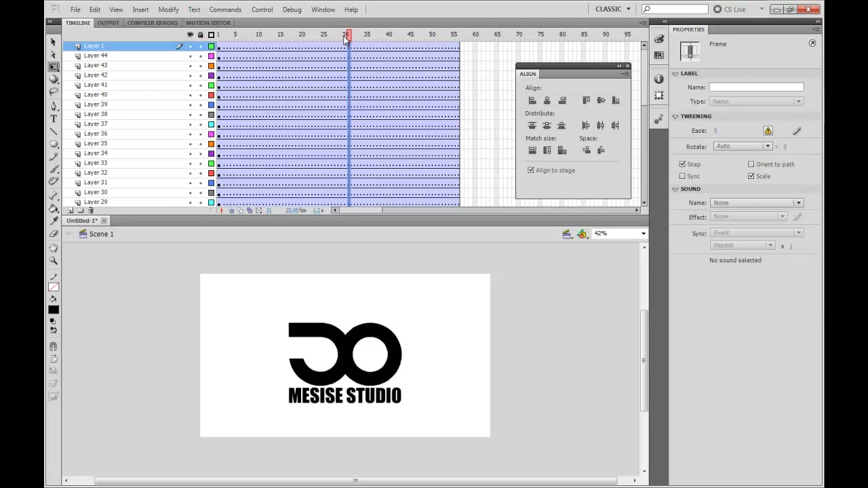The image size is (868, 488).
Task: Click Edit easing pencil icon
Action: [x=797, y=131]
